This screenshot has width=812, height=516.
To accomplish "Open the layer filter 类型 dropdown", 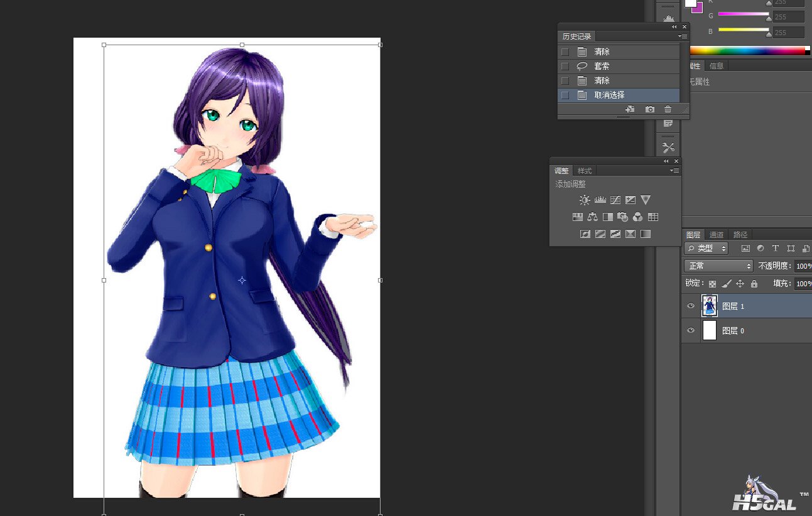I will click(706, 249).
